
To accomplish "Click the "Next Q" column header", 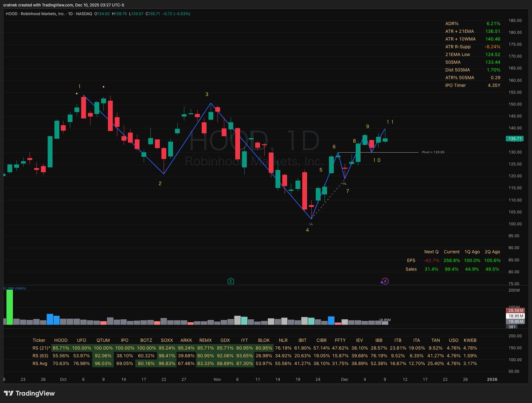I will [431, 252].
